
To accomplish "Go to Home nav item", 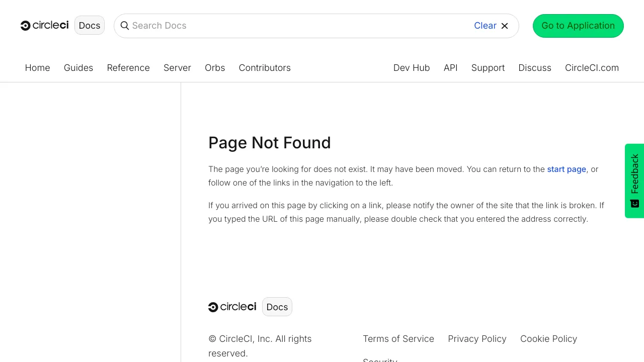I will coord(38,68).
